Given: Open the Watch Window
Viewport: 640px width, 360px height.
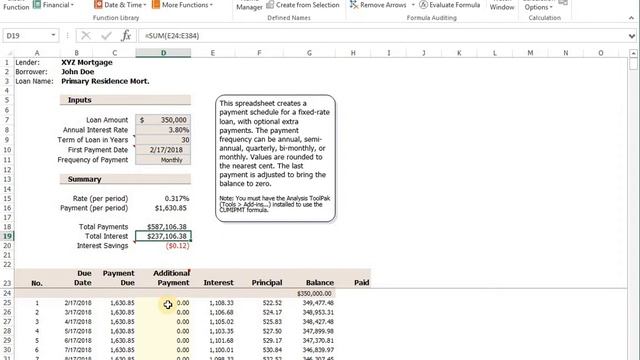Looking at the screenshot, I should 502,5.
